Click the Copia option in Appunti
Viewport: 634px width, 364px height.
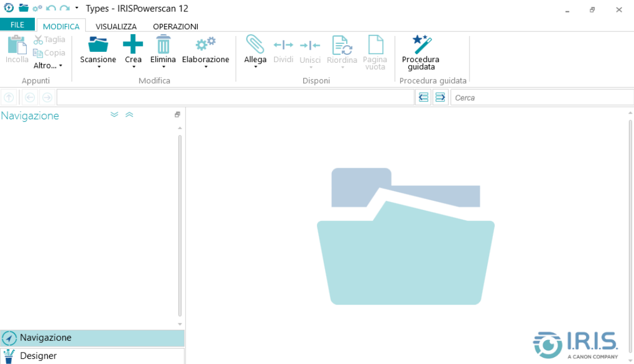[49, 53]
